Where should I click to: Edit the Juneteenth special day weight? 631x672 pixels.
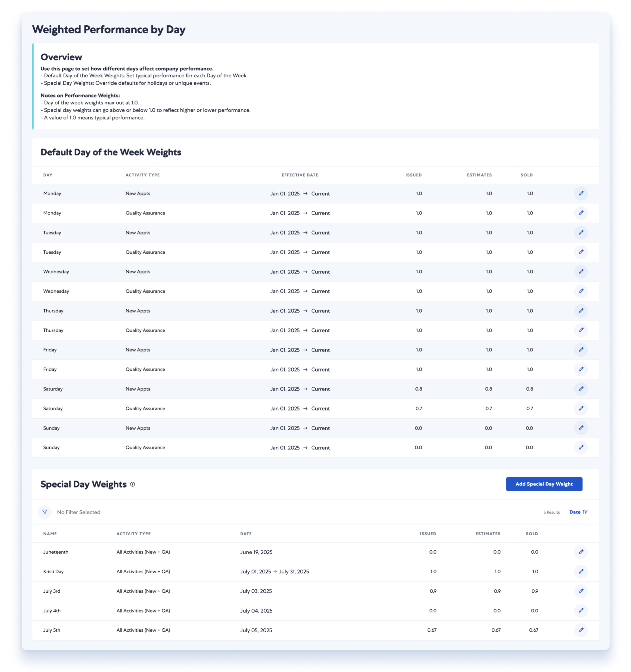(581, 552)
